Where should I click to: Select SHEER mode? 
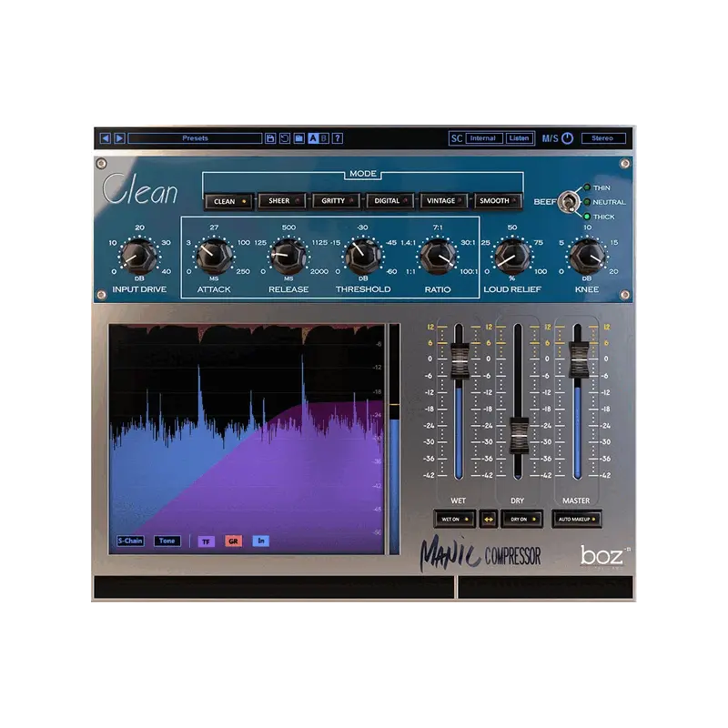point(283,201)
